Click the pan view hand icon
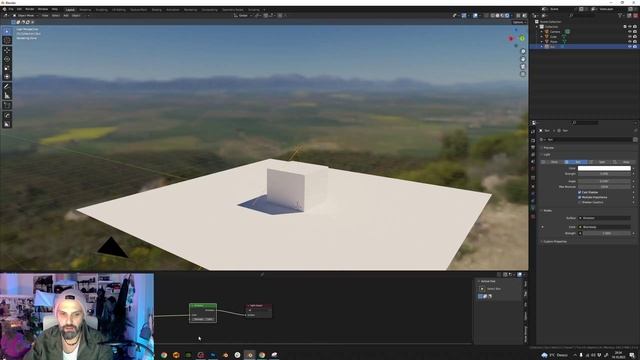The width and height of the screenshot is (640, 360). pos(523,59)
